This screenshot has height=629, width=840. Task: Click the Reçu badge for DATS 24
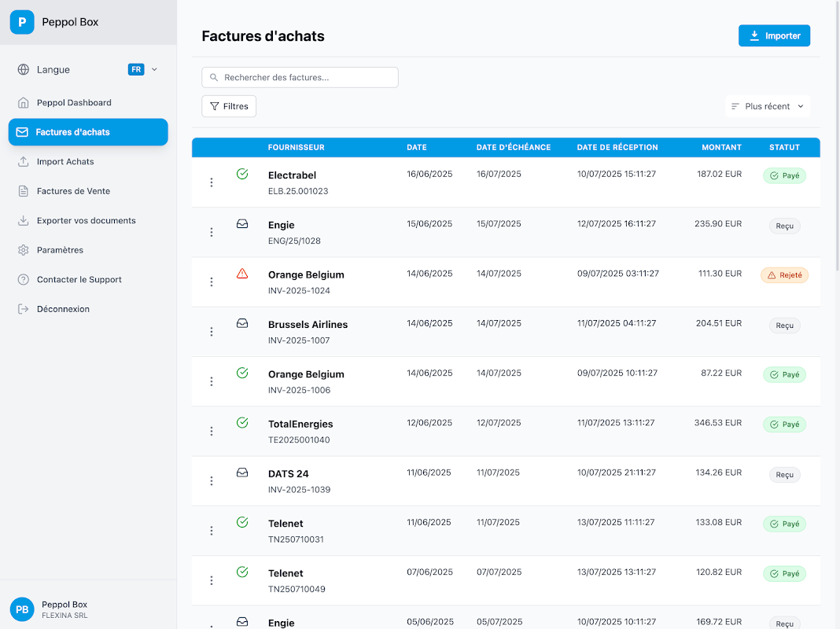coord(784,475)
